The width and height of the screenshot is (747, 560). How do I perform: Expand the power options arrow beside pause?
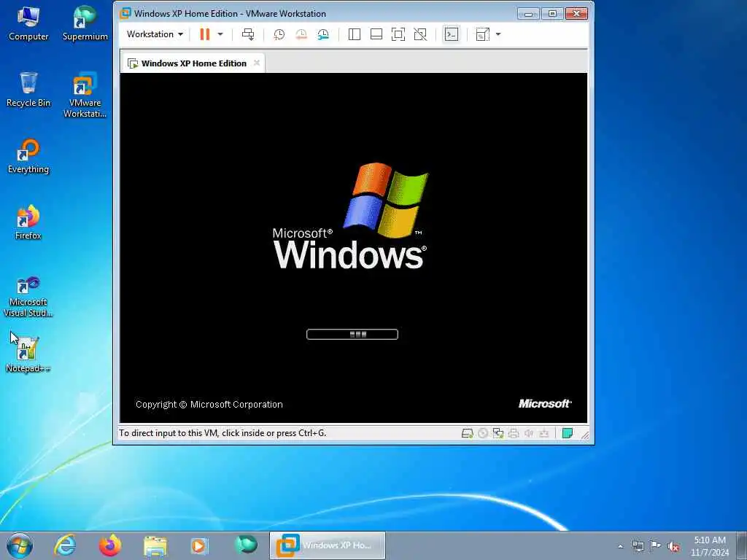pyautogui.click(x=220, y=34)
